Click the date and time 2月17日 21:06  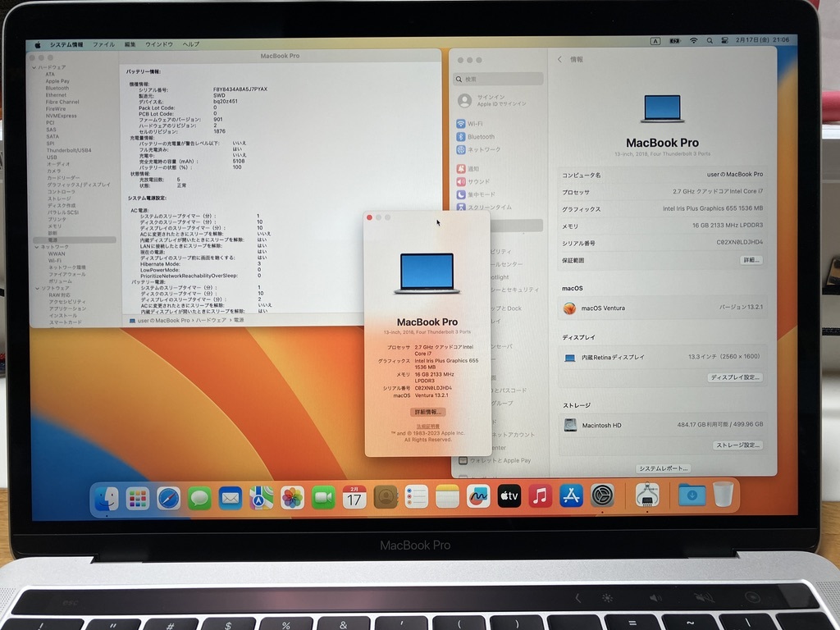tap(762, 39)
